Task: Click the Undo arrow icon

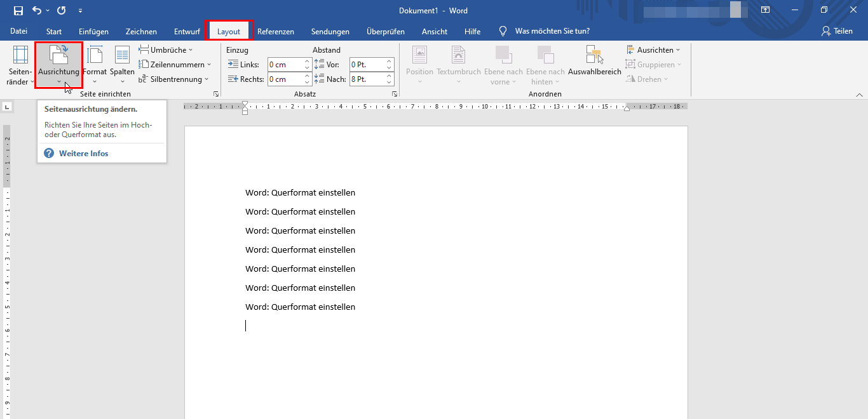Action: (x=37, y=11)
